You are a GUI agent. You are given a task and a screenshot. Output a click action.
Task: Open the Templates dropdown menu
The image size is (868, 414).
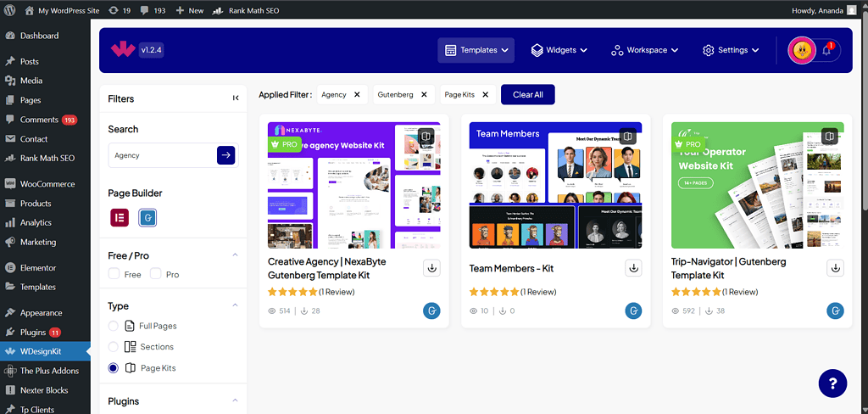coord(476,50)
